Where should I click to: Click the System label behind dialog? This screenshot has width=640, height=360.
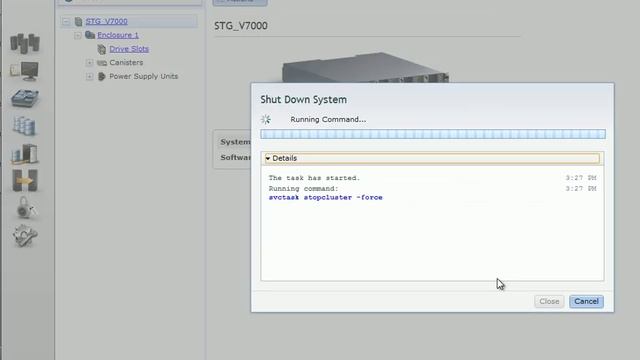pyautogui.click(x=236, y=142)
